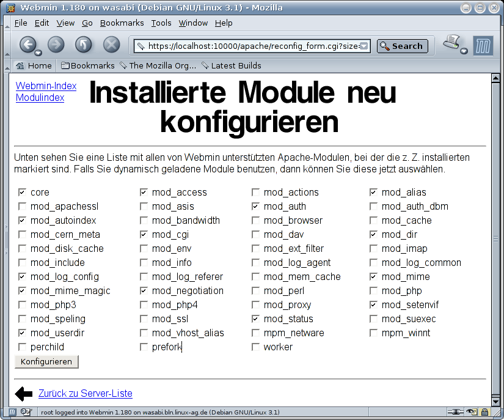The image size is (504, 420).
Task: Check the mod_ssl checkbox
Action: click(x=144, y=319)
